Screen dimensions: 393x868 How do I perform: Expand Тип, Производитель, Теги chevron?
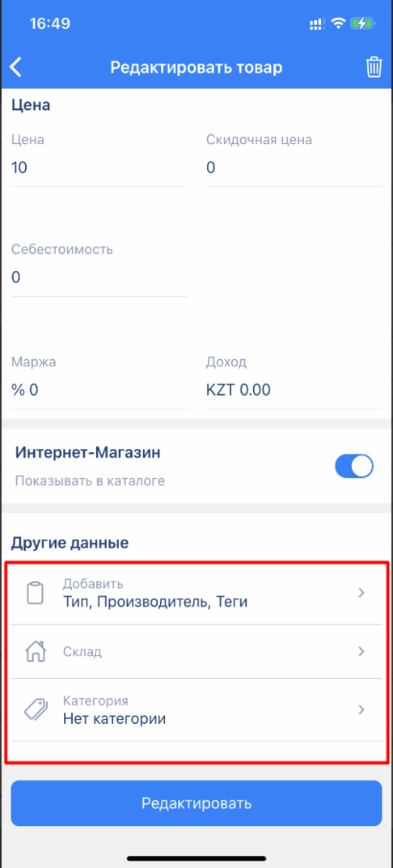click(x=361, y=593)
